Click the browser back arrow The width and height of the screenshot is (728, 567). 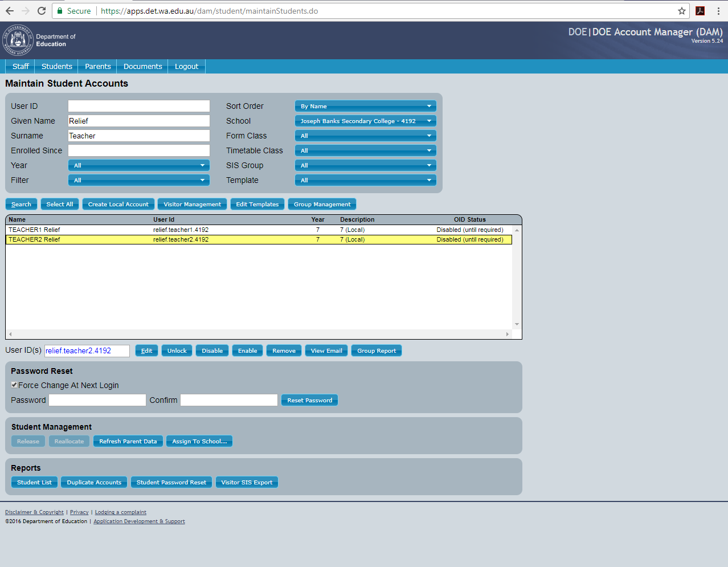pyautogui.click(x=10, y=11)
